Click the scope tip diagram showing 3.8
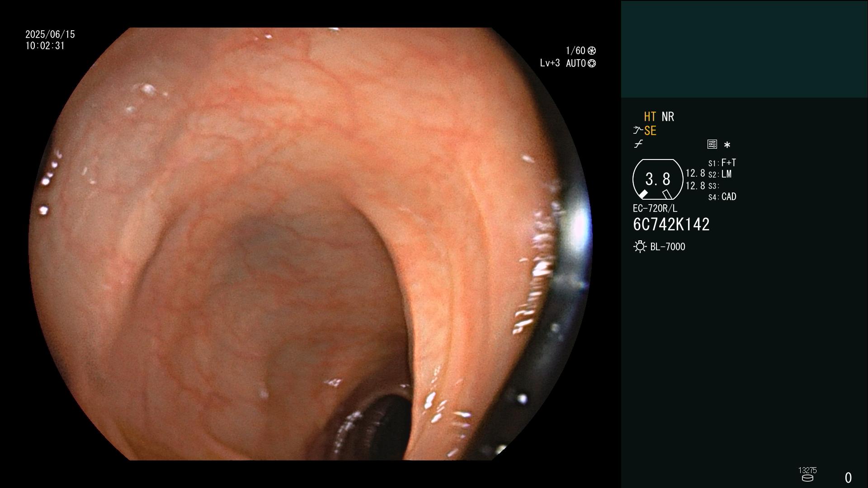 pyautogui.click(x=657, y=179)
